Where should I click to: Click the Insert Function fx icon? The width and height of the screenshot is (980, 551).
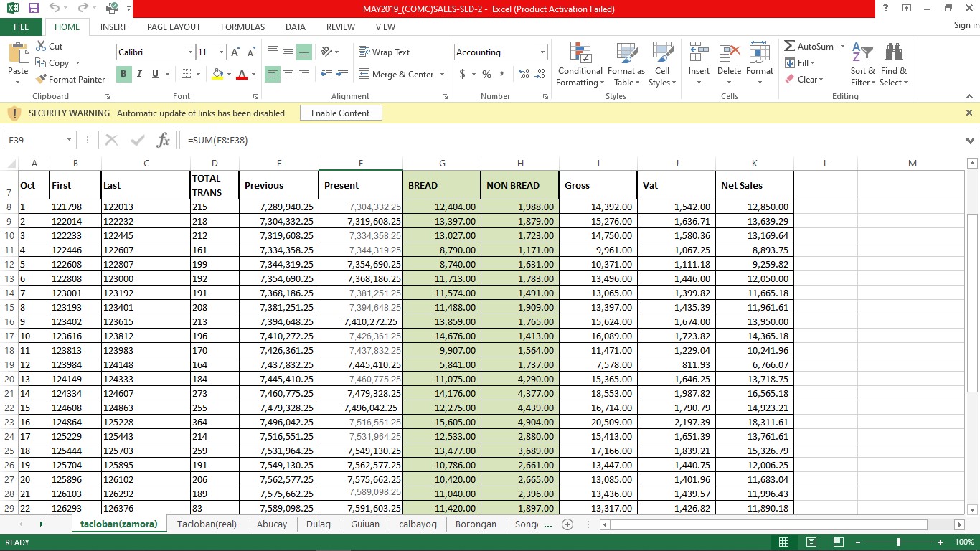point(163,140)
